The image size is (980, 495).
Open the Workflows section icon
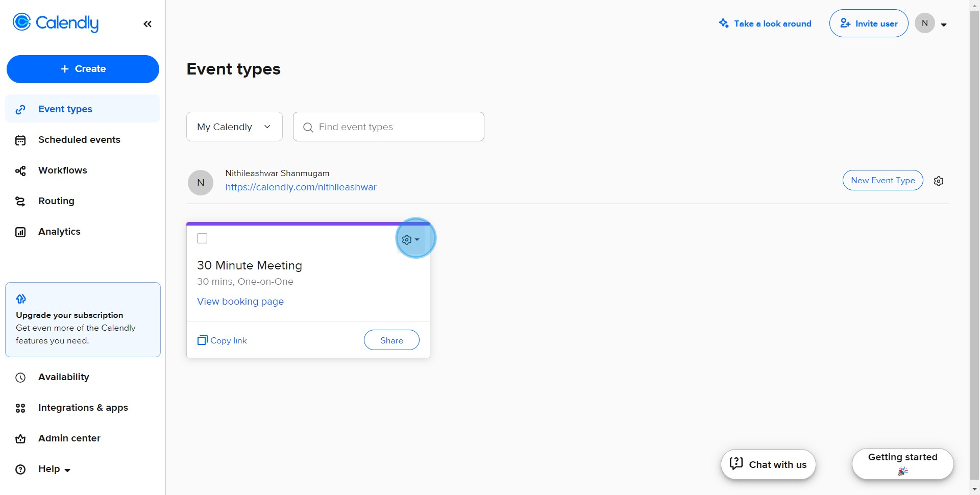(20, 170)
